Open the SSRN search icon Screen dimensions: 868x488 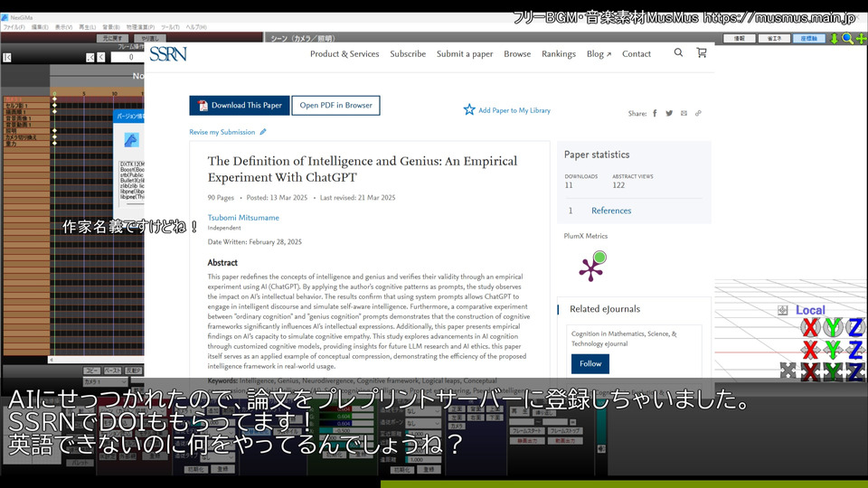[678, 53]
